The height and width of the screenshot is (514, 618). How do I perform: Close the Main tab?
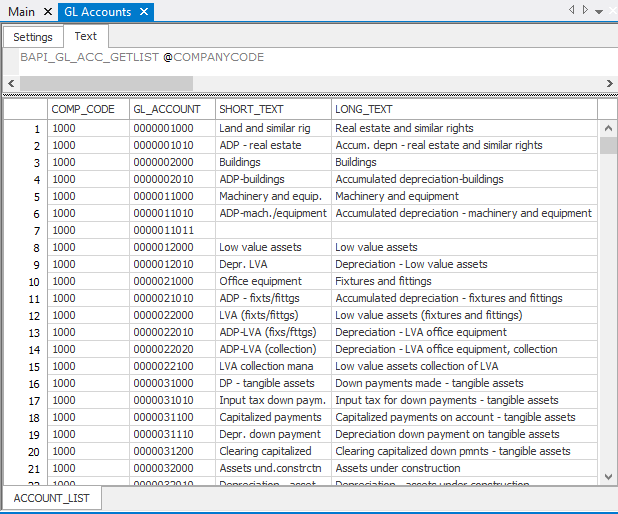pyautogui.click(x=48, y=12)
